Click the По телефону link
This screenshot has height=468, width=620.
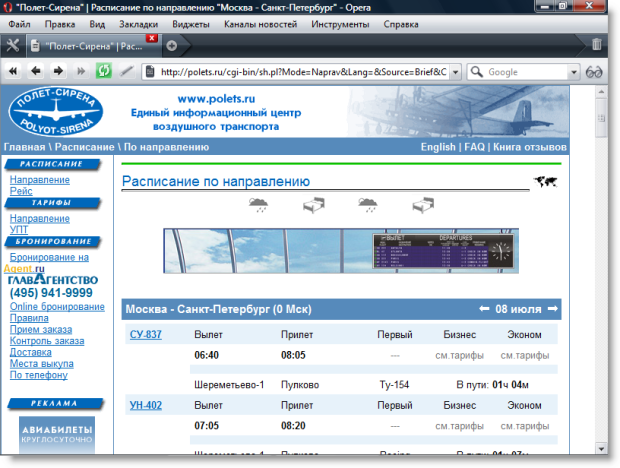pyautogui.click(x=38, y=375)
